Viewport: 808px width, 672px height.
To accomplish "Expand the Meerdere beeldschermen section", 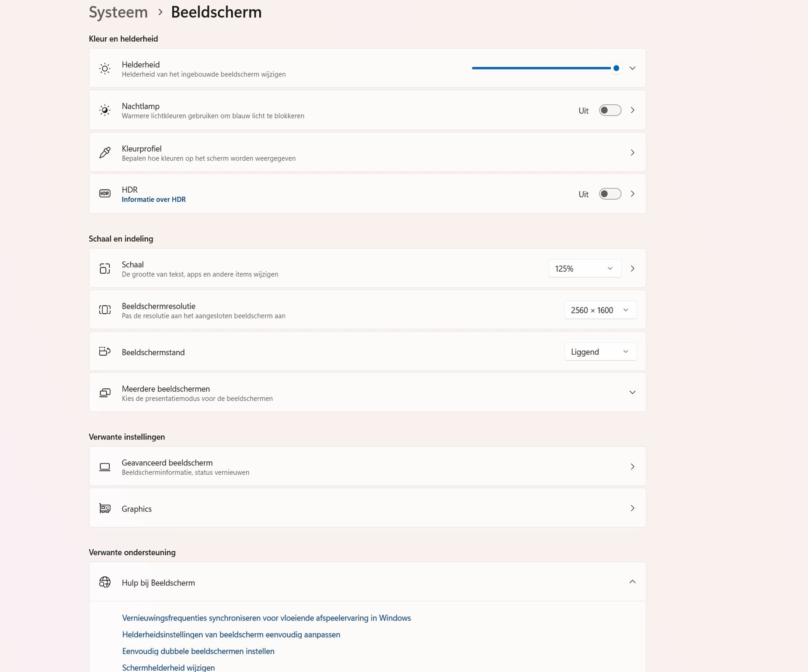I will [x=632, y=392].
